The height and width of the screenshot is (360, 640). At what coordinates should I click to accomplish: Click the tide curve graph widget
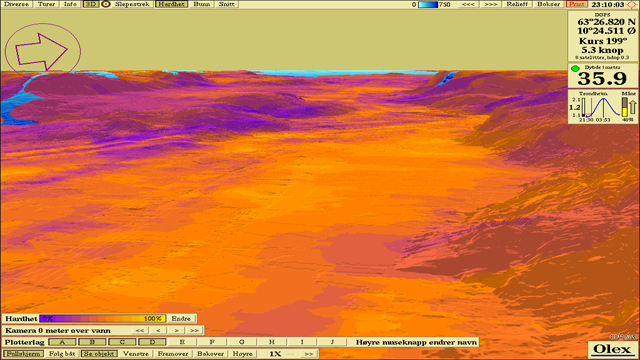pyautogui.click(x=601, y=108)
